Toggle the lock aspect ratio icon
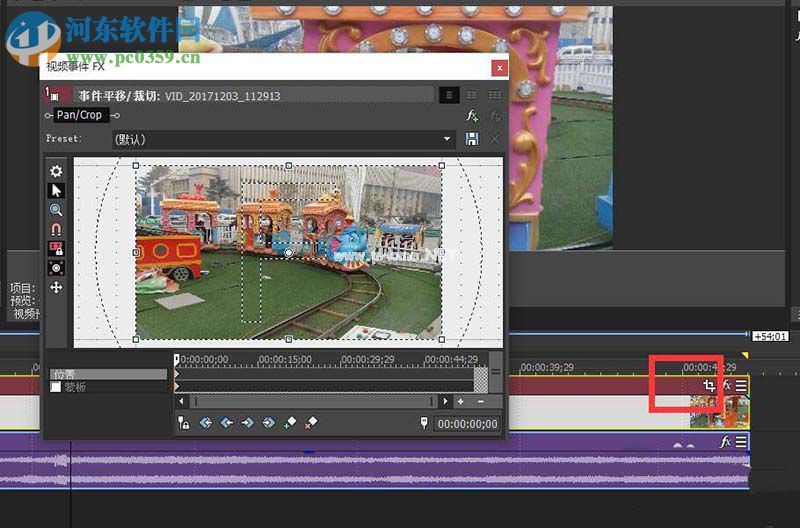800x528 pixels. 56,248
